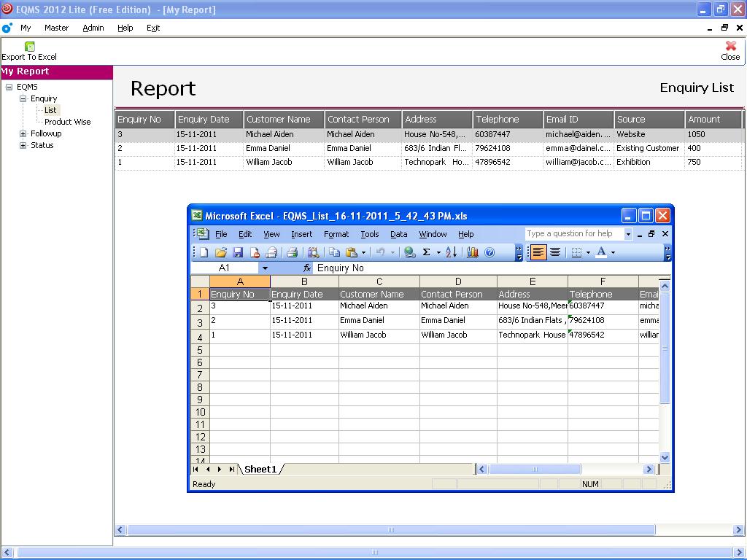The height and width of the screenshot is (560, 747).
Task: Select the List report tree item
Action: tap(50, 110)
